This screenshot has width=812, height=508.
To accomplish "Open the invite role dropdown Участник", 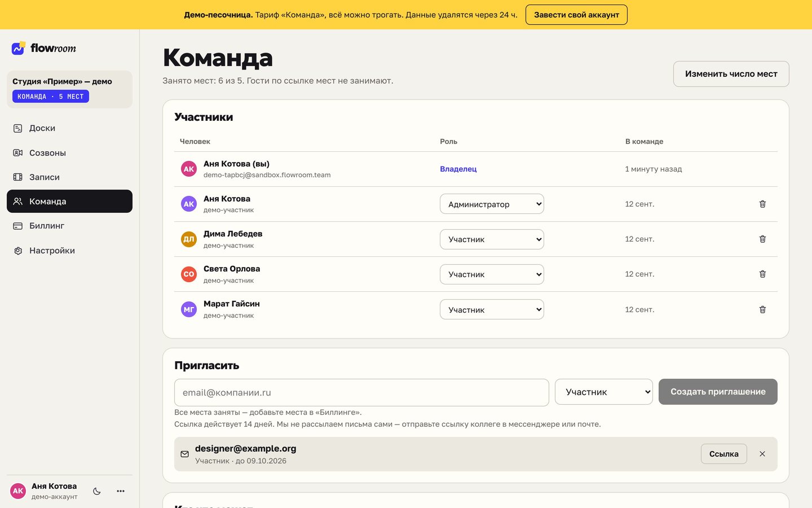I will click(604, 392).
